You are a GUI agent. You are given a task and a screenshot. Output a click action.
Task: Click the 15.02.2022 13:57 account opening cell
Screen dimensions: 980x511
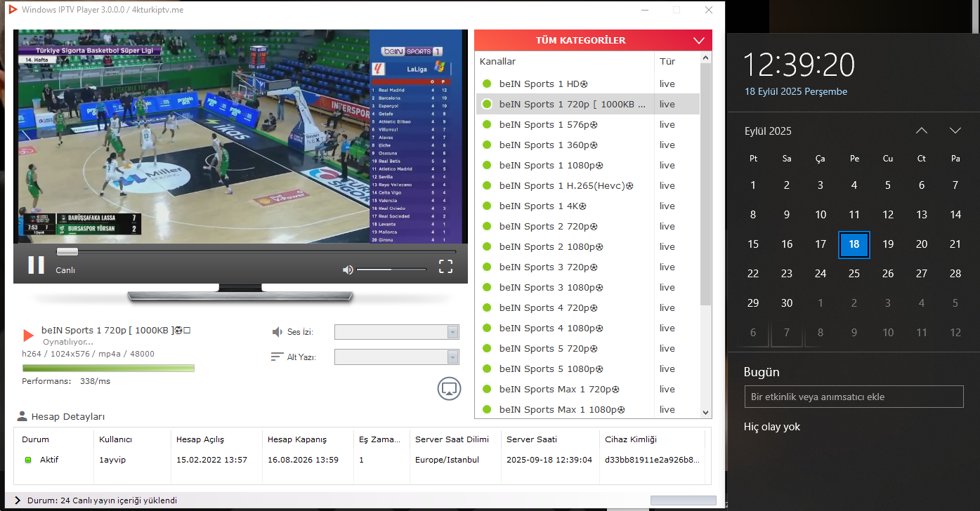tap(211, 460)
